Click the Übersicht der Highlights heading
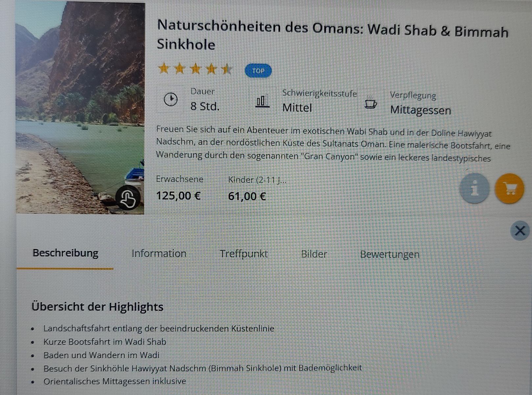This screenshot has width=532, height=395. pos(97,306)
